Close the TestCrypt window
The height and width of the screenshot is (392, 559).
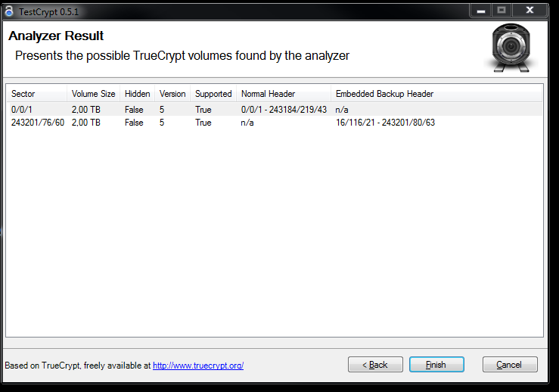click(529, 11)
